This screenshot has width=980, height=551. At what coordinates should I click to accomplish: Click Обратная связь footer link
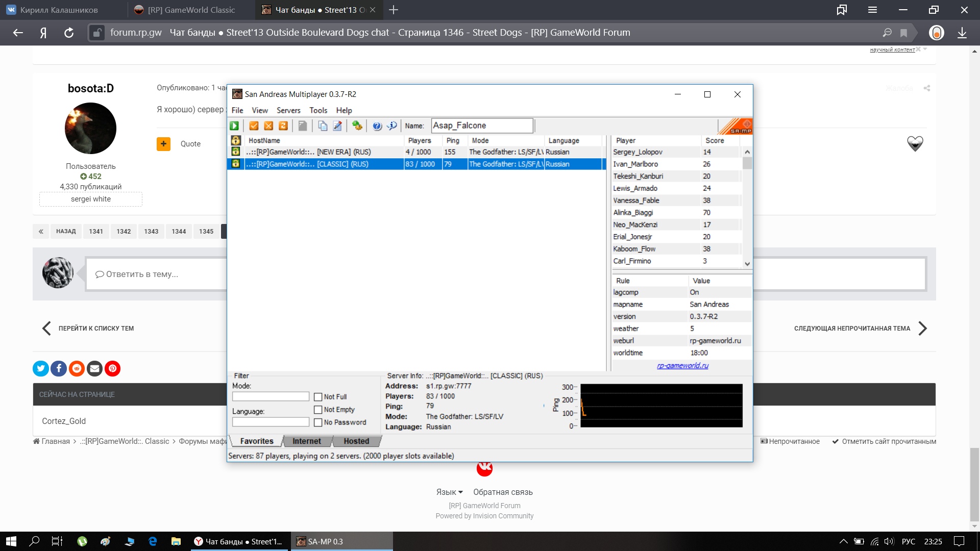pos(503,492)
